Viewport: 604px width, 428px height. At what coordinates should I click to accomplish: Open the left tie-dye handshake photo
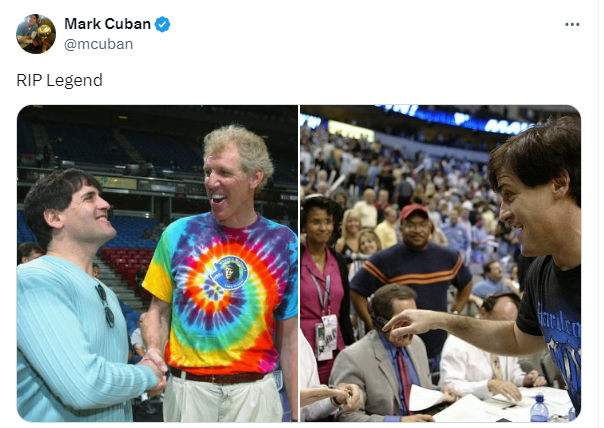pyautogui.click(x=157, y=263)
